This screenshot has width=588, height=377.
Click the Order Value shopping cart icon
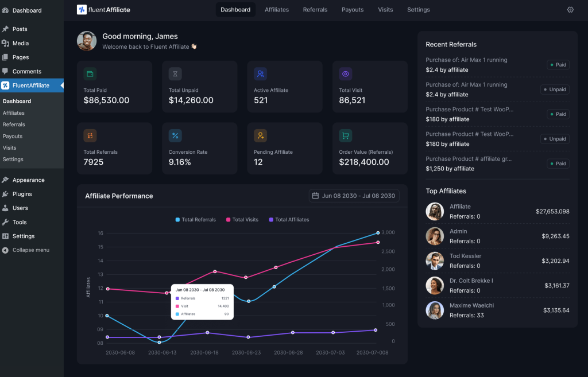click(x=346, y=135)
